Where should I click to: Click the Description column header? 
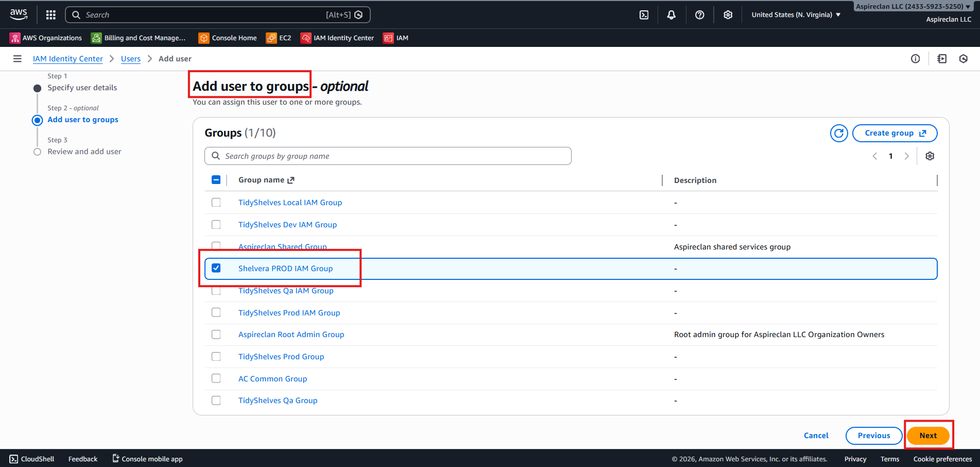(695, 180)
